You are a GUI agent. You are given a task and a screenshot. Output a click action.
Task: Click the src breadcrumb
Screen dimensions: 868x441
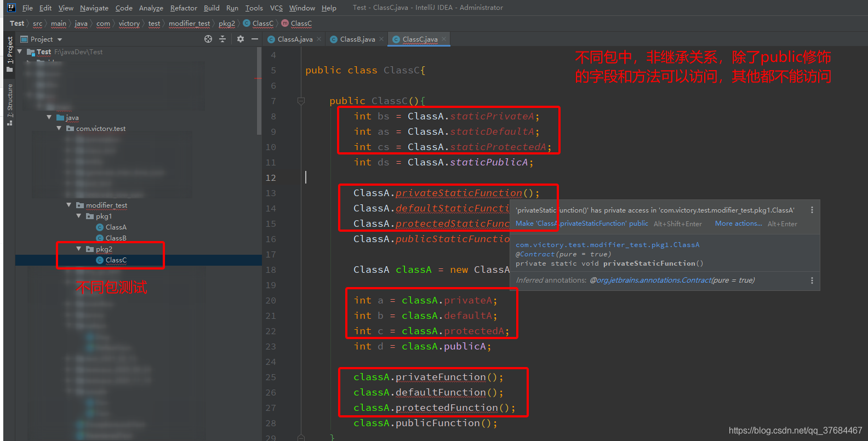(37, 24)
